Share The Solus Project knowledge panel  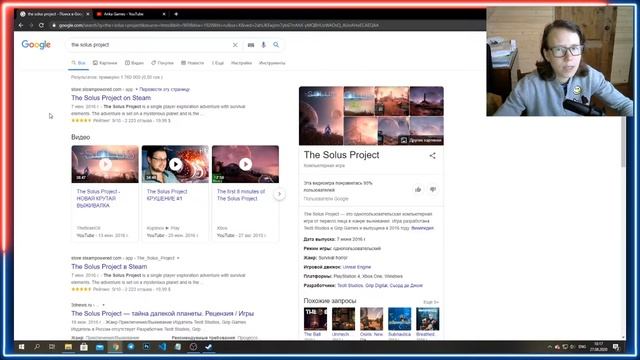(432, 156)
